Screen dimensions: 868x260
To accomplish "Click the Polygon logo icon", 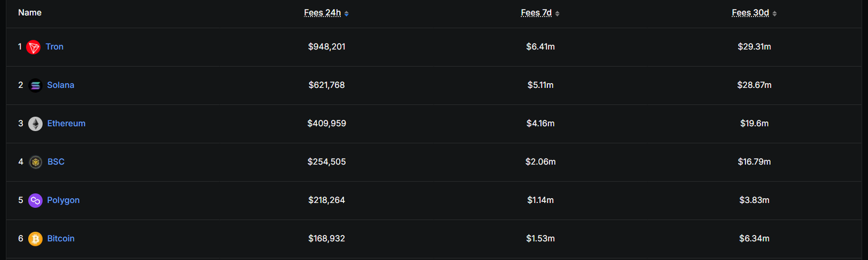I will pos(35,201).
